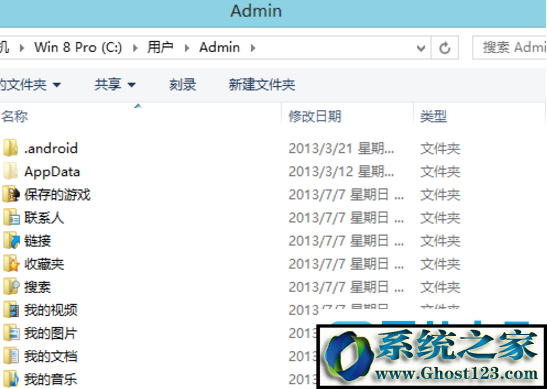This screenshot has width=547, height=389.
Task: Select the 我的图片 folder name
Action: (51, 333)
